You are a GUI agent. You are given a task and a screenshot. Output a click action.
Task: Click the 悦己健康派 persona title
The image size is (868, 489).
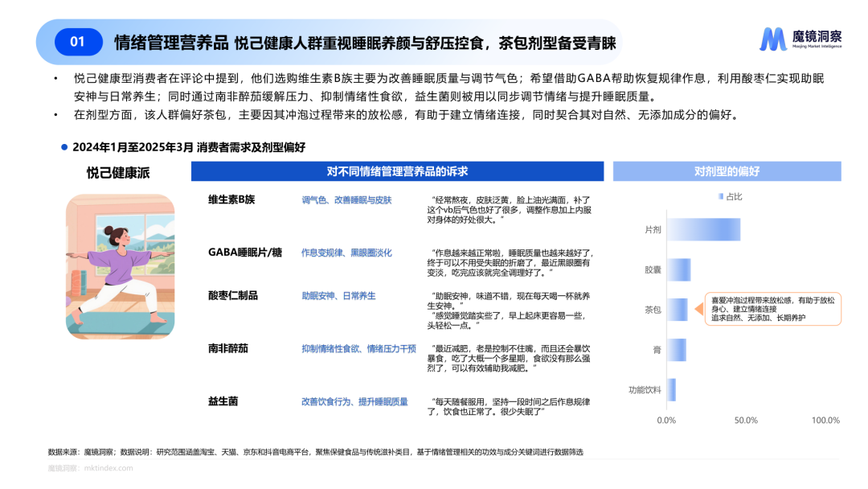118,172
